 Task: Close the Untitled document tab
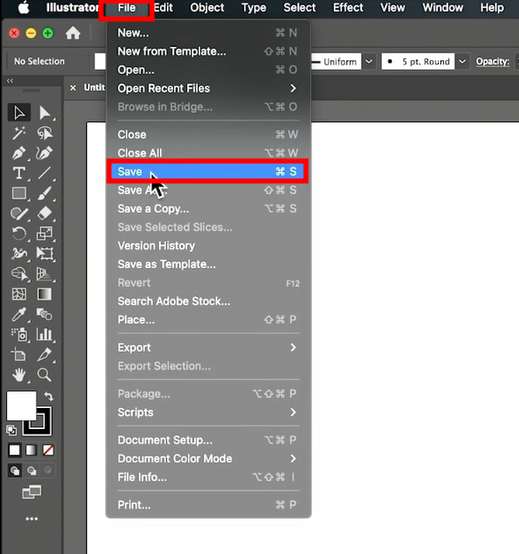[x=73, y=88]
